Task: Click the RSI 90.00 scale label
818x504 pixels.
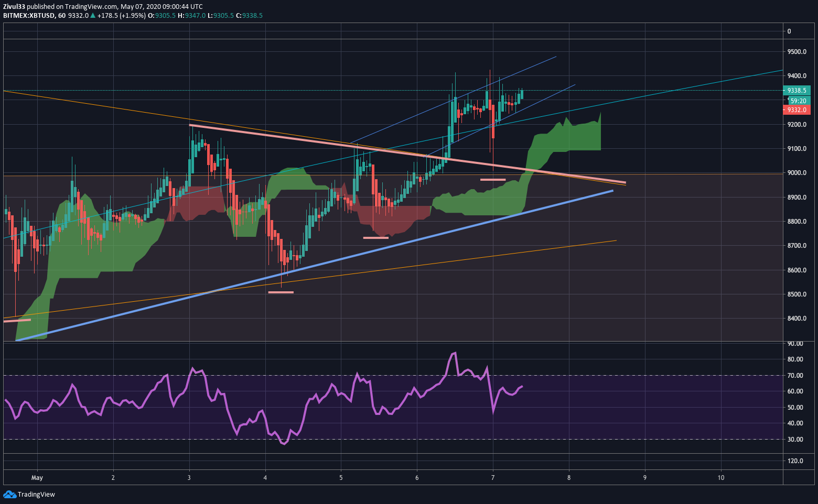Action: pyautogui.click(x=795, y=344)
